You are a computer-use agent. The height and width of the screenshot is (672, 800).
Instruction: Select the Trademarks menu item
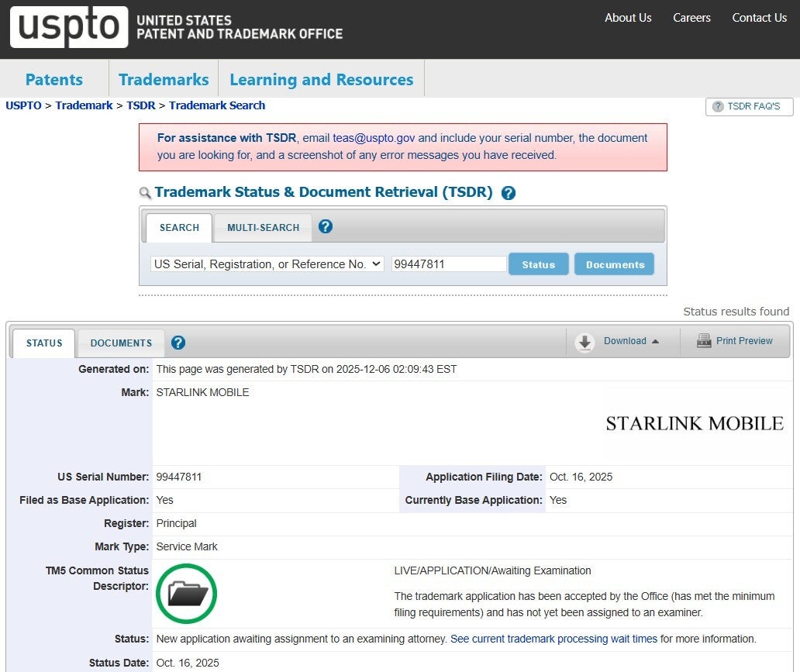point(163,78)
